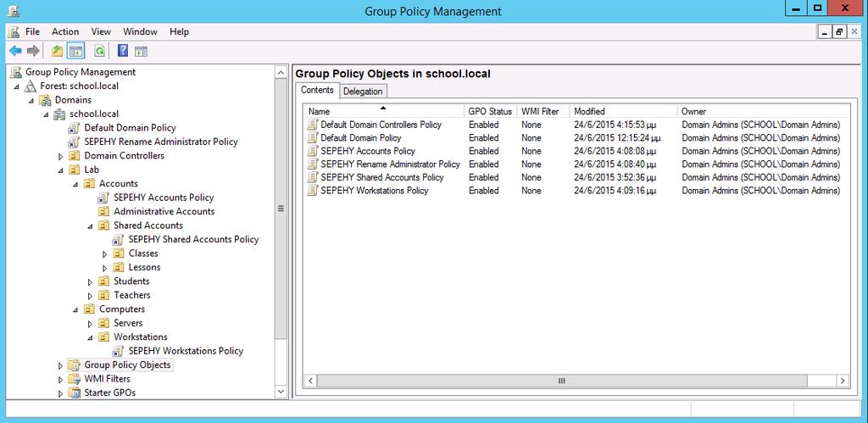Select Default Domain Policy in the tree
The image size is (868, 423).
point(130,128)
